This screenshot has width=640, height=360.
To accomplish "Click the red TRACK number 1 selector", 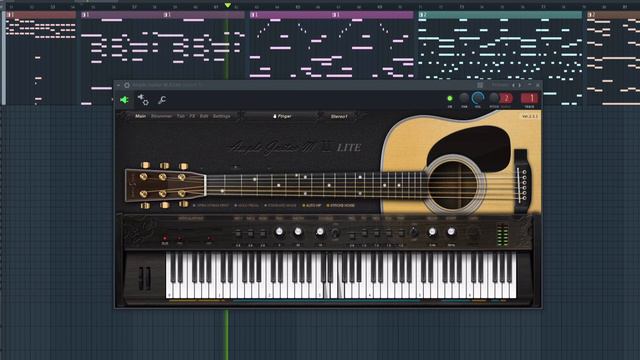I will 529,98.
